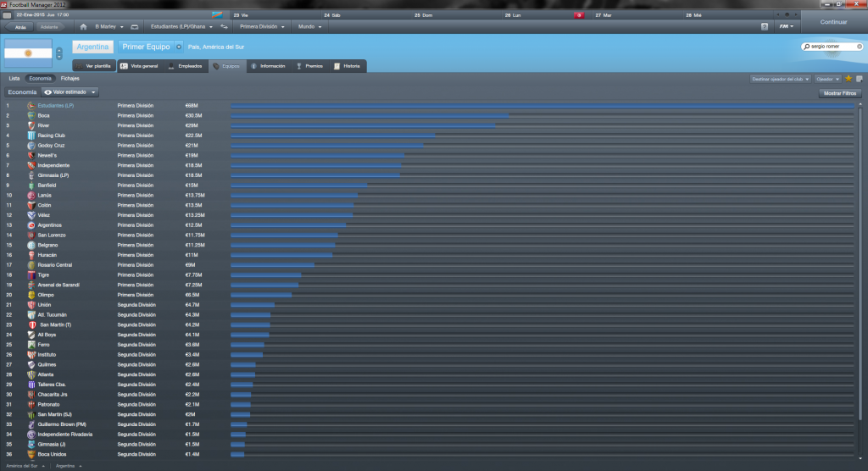Click the Argentina flag thumbnail
Viewport: 868px width, 471px height.
coord(28,53)
